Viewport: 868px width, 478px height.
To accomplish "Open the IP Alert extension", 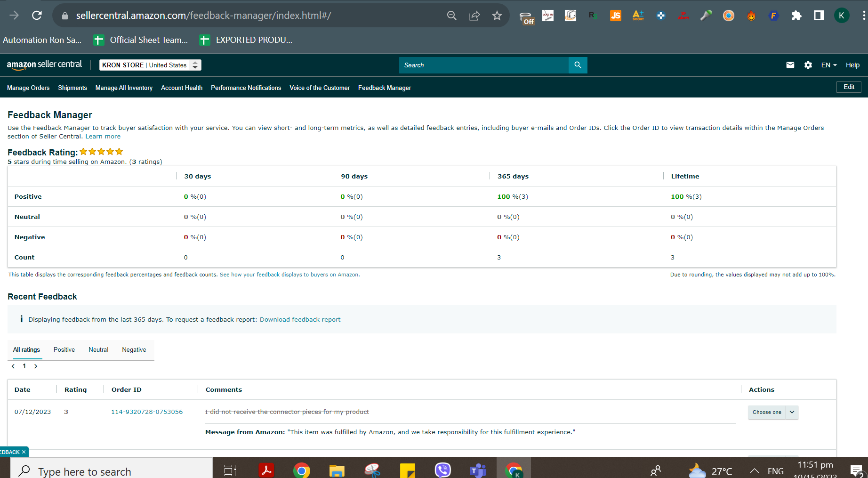I will 683,16.
